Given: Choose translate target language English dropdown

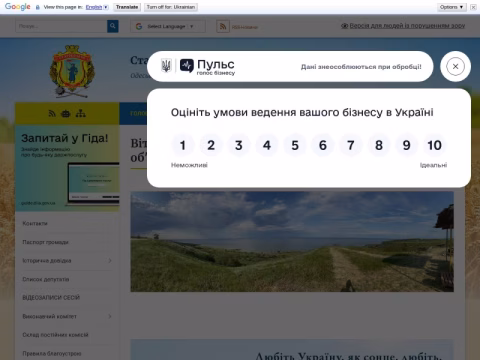Looking at the screenshot, I should (x=97, y=7).
